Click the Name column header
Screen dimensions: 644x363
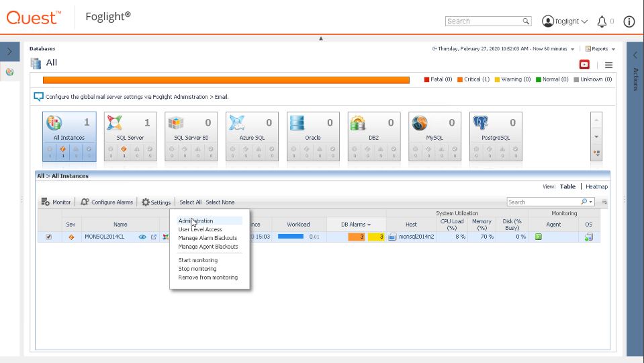(120, 225)
